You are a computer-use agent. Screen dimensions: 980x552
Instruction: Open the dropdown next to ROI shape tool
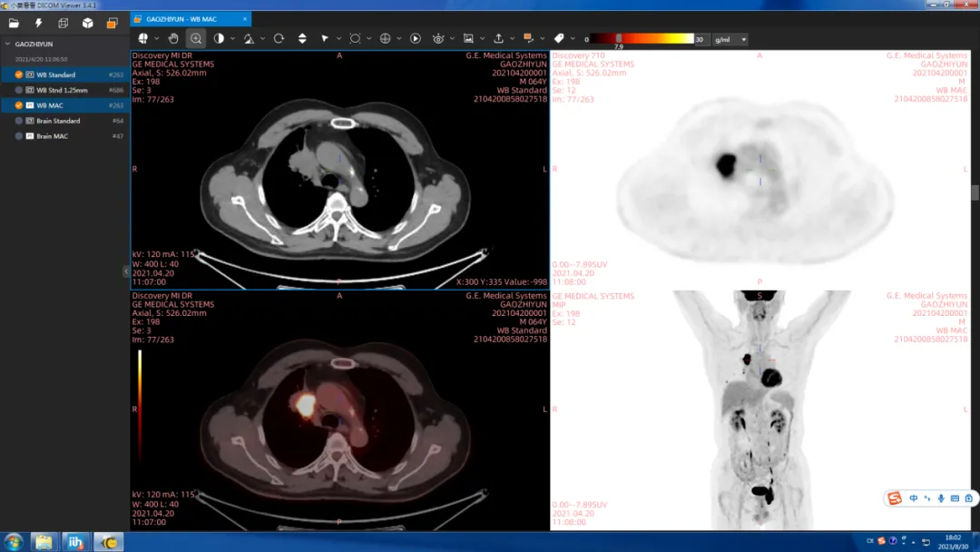[x=368, y=39]
